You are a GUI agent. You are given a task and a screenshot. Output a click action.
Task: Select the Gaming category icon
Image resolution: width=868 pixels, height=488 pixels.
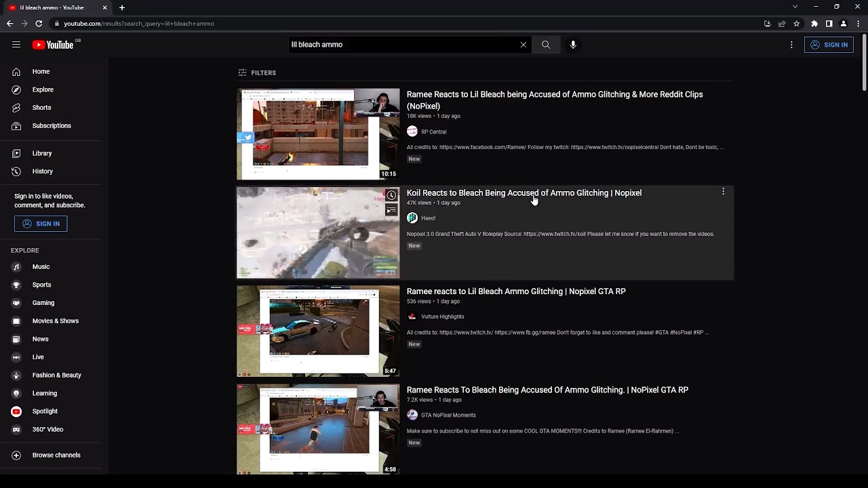click(x=16, y=303)
